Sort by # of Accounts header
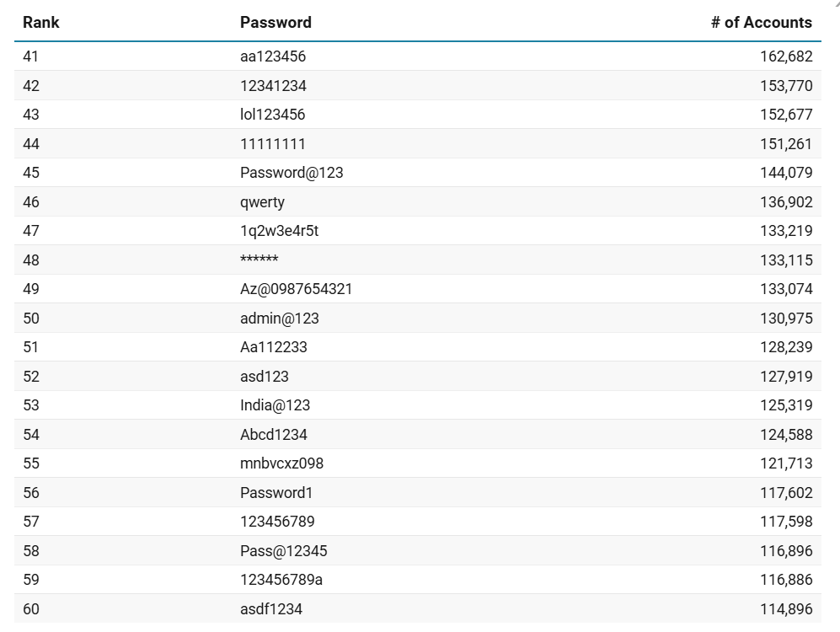The width and height of the screenshot is (840, 632). (x=761, y=23)
